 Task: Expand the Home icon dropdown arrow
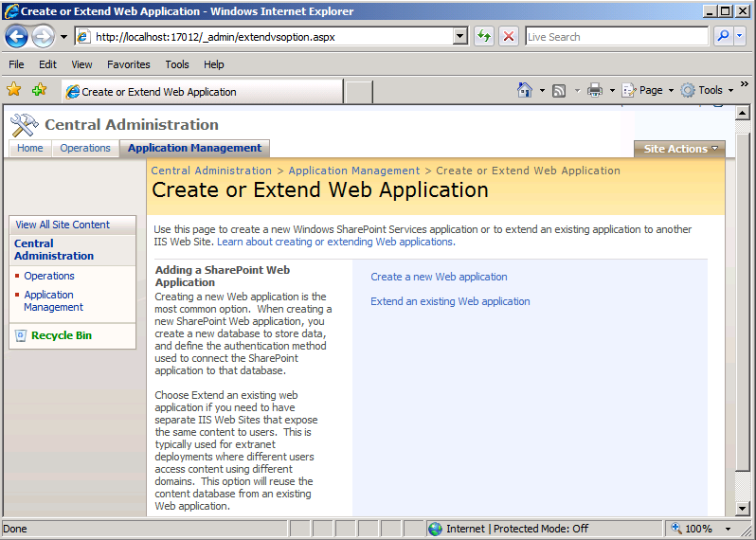coord(542,90)
